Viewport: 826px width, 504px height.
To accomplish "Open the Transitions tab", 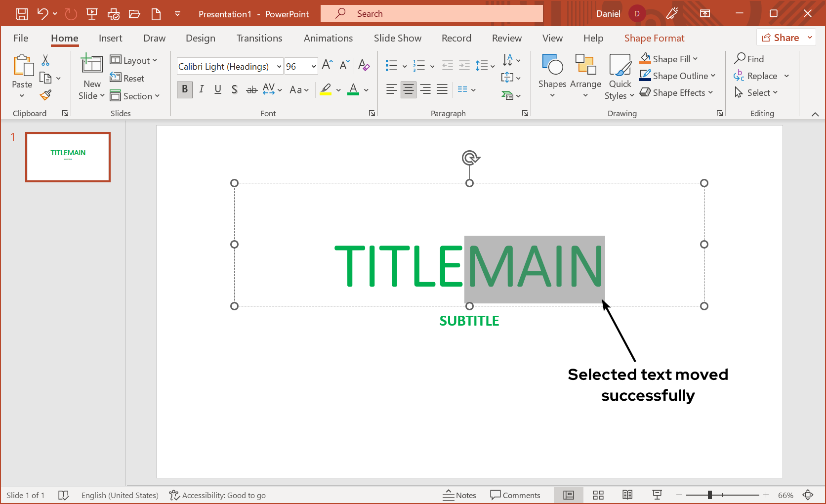I will coord(259,38).
